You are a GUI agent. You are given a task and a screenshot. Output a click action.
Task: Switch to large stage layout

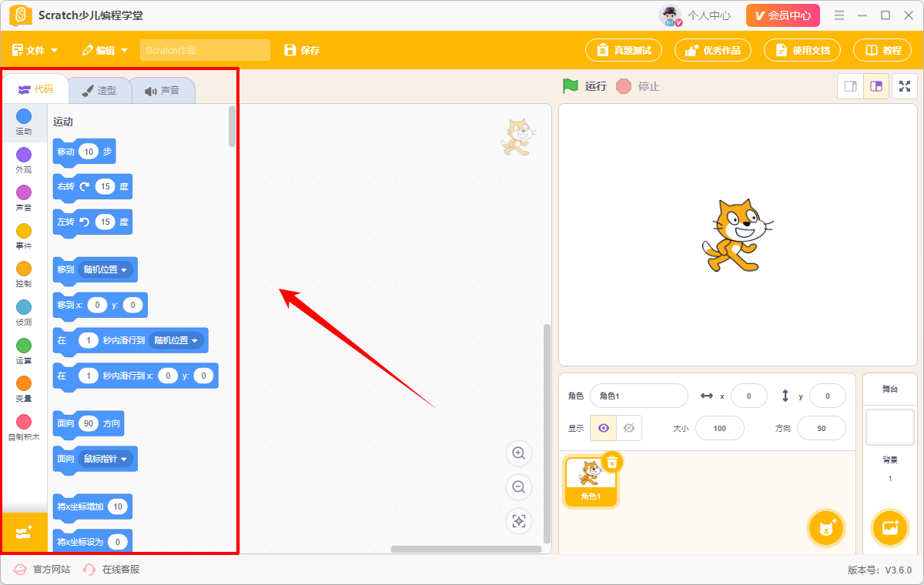[876, 86]
